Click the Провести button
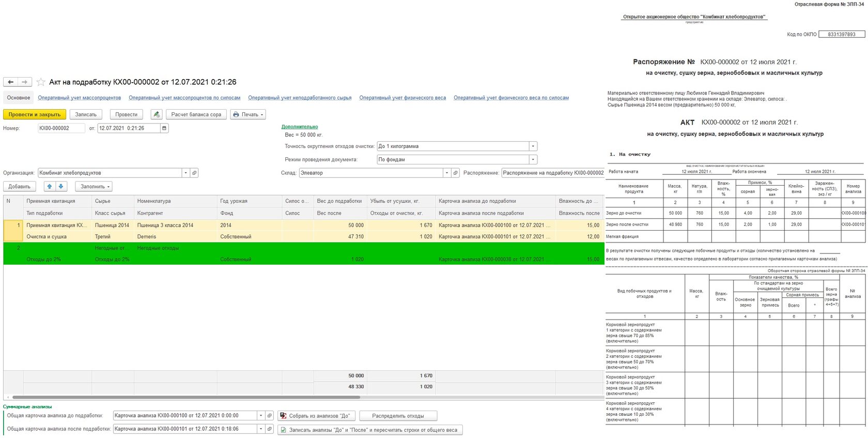Image resolution: width=868 pixels, height=438 pixels. coord(127,114)
